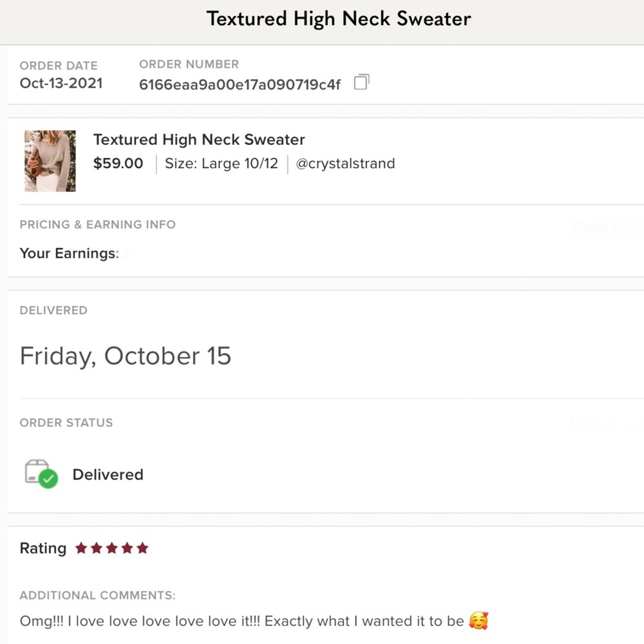Expand the faded Show Details pricing link

pyautogui.click(x=606, y=225)
